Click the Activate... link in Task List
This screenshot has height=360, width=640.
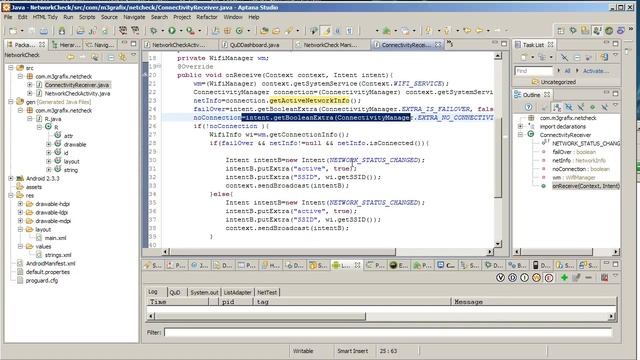tap(596, 71)
